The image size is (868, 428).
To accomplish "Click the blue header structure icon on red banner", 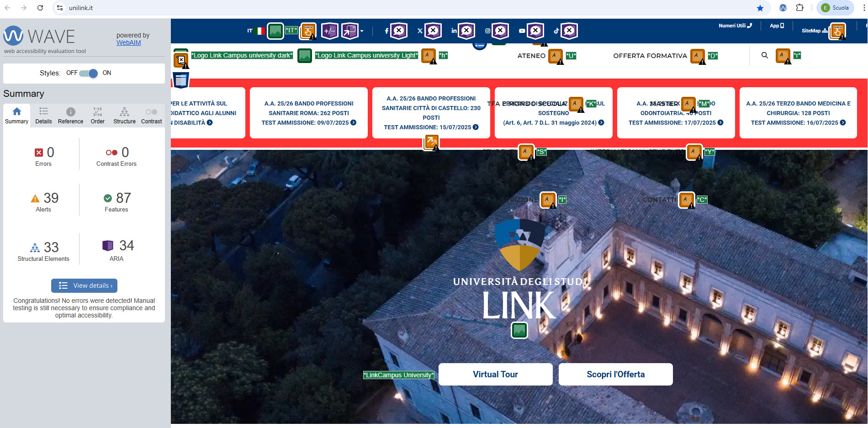I will coord(181,80).
